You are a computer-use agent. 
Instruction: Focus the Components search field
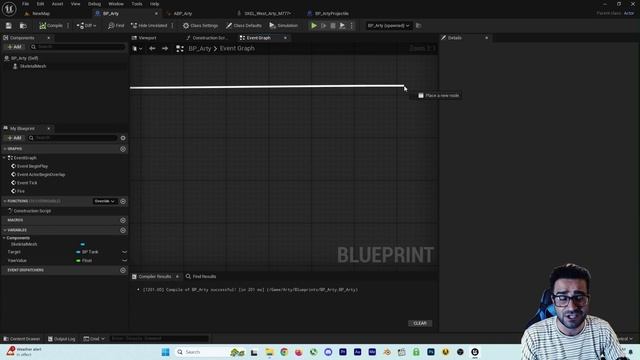click(78, 47)
